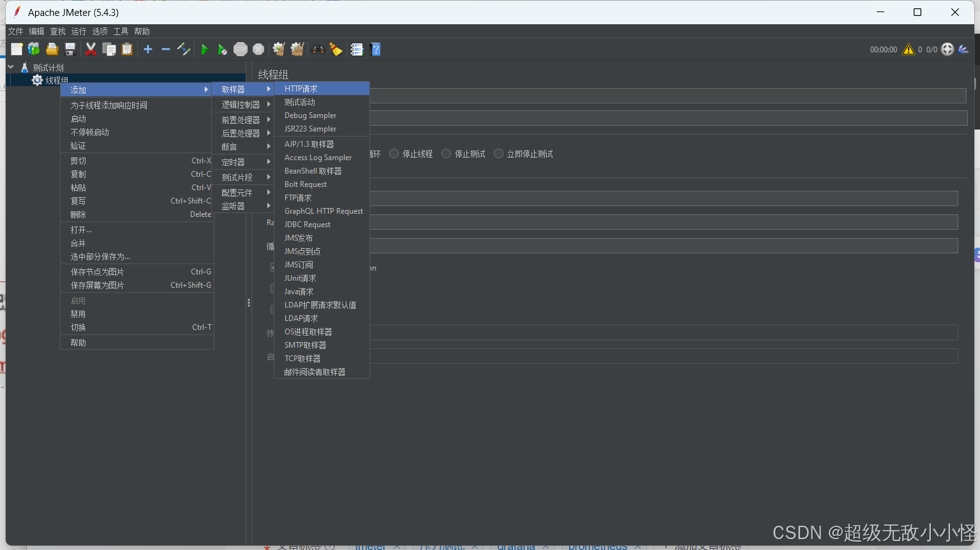Open the Templates icon in toolbar
980x550 pixels.
pos(34,49)
